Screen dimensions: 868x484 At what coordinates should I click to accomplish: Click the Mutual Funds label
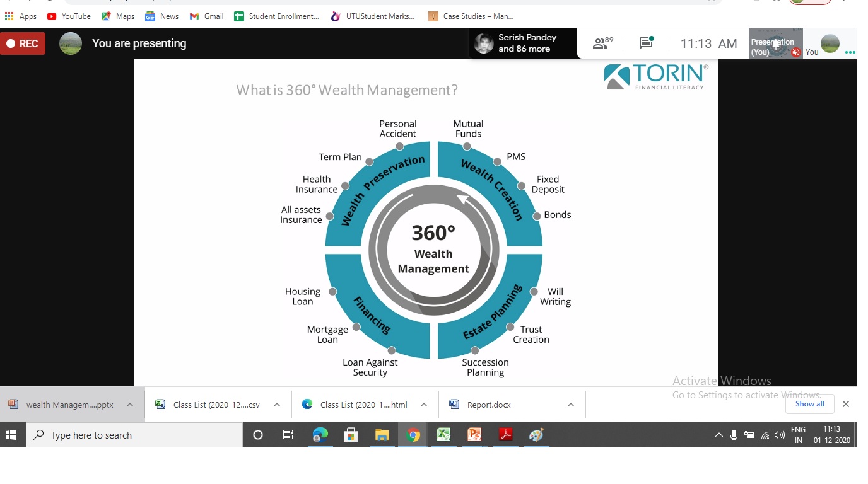coord(469,129)
